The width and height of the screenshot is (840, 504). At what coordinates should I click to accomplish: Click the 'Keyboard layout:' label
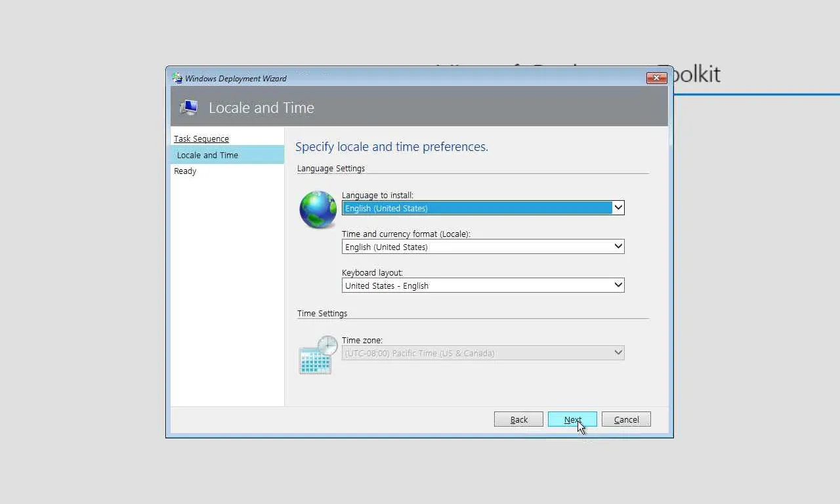coord(372,273)
